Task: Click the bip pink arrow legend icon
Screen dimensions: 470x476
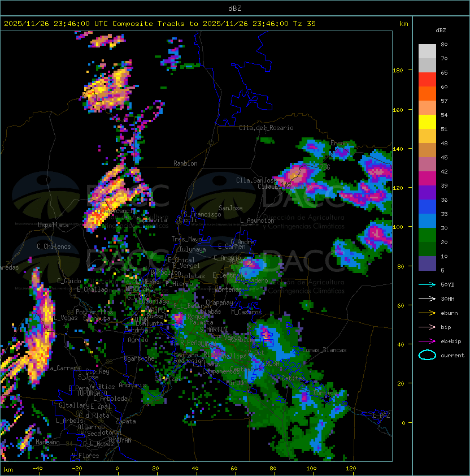Action: click(x=427, y=327)
